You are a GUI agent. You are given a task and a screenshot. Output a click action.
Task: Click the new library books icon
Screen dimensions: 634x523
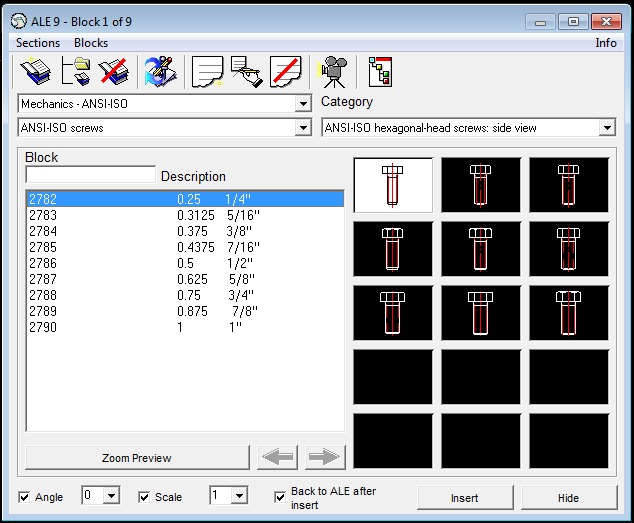click(36, 72)
